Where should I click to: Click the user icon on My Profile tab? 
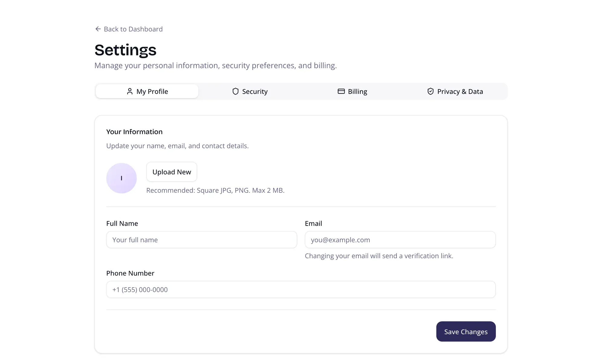[130, 91]
